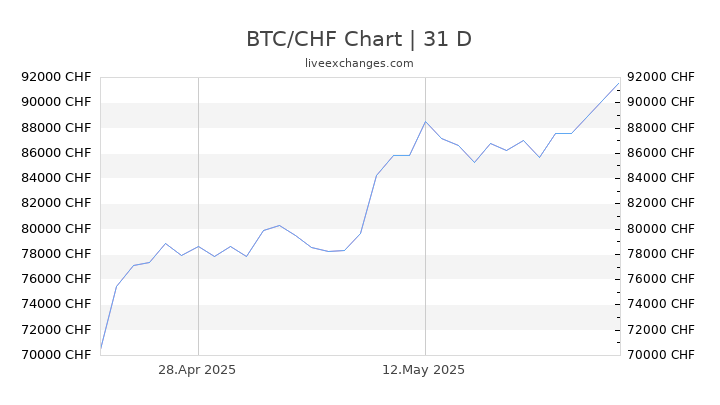Click the line's final point near 92000

619,83
